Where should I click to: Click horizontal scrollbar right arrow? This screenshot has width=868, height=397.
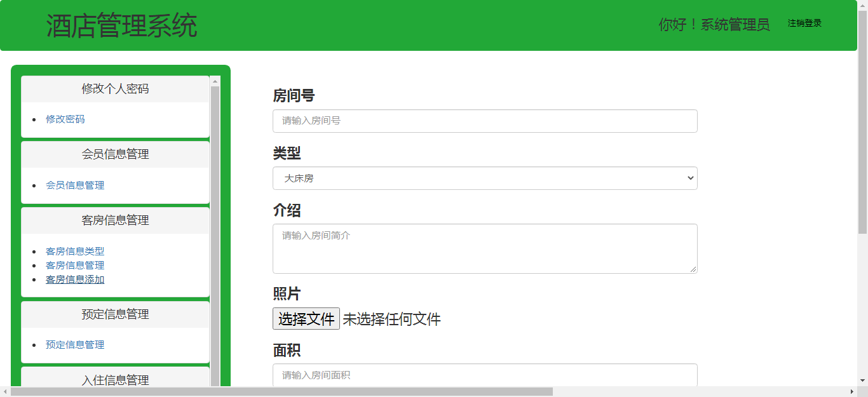pos(851,391)
